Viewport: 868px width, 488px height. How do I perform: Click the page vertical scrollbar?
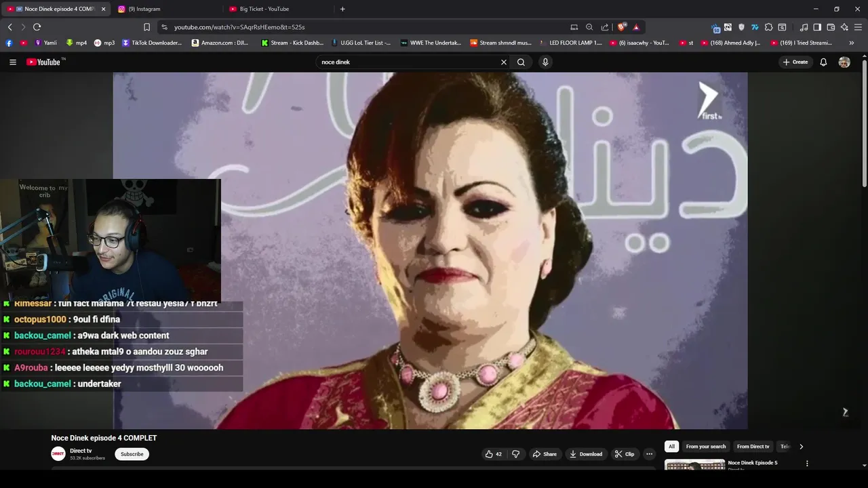click(x=864, y=122)
